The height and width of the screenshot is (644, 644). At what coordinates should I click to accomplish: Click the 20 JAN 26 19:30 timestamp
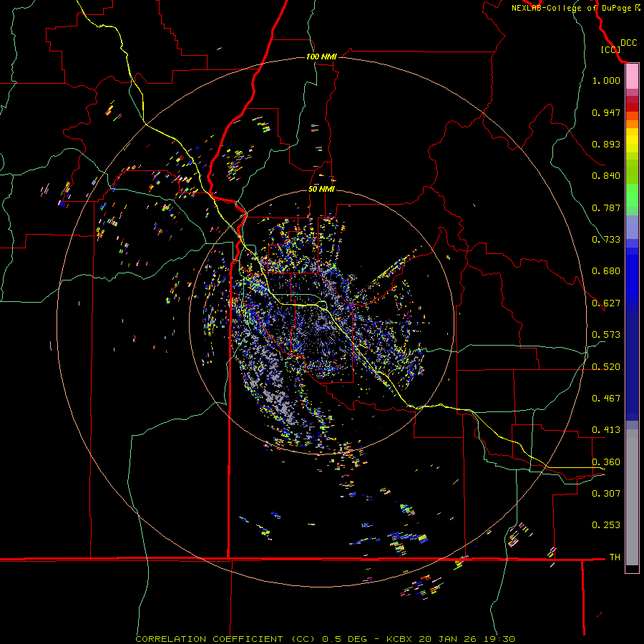click(x=467, y=639)
